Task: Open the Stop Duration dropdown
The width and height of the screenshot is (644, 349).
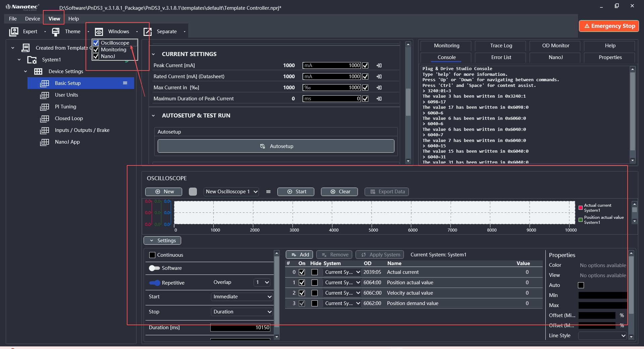Action: pos(242,312)
